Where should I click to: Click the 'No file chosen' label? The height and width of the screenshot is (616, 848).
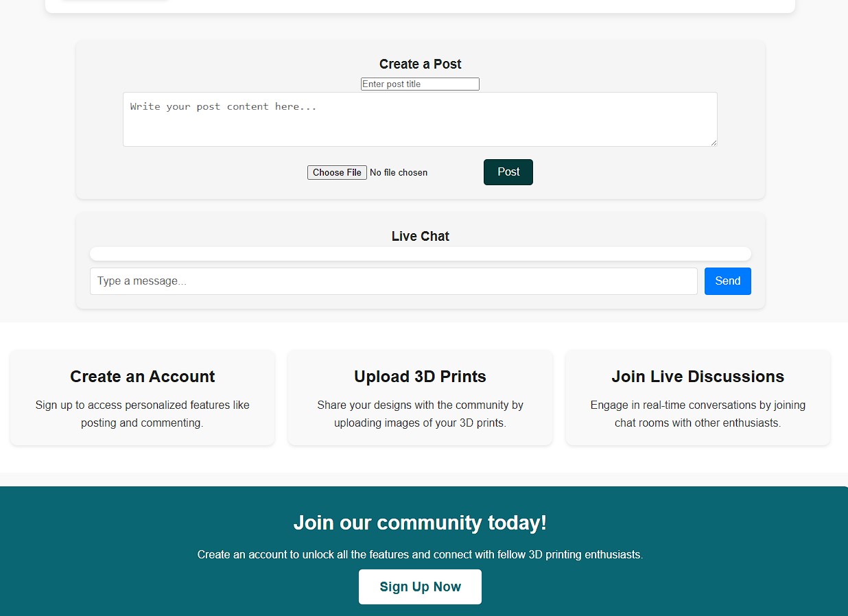tap(399, 173)
